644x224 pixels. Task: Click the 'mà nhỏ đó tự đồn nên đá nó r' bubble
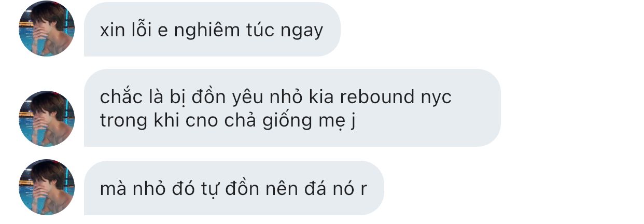coord(234,188)
